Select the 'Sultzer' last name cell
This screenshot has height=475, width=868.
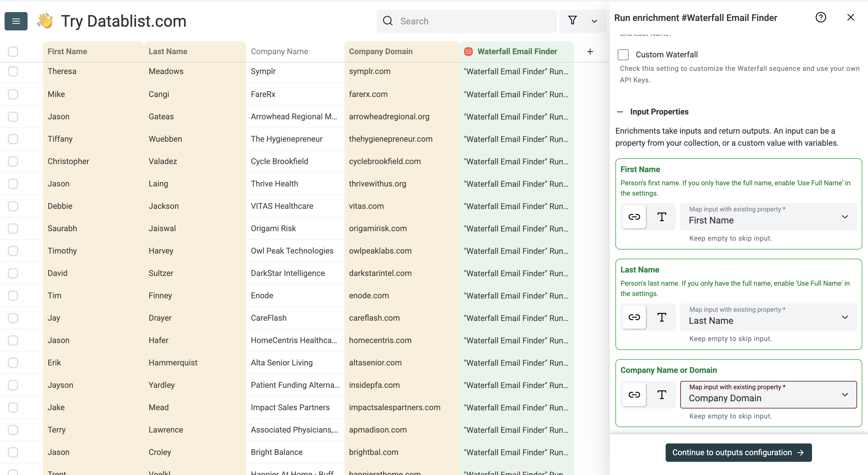coord(195,273)
